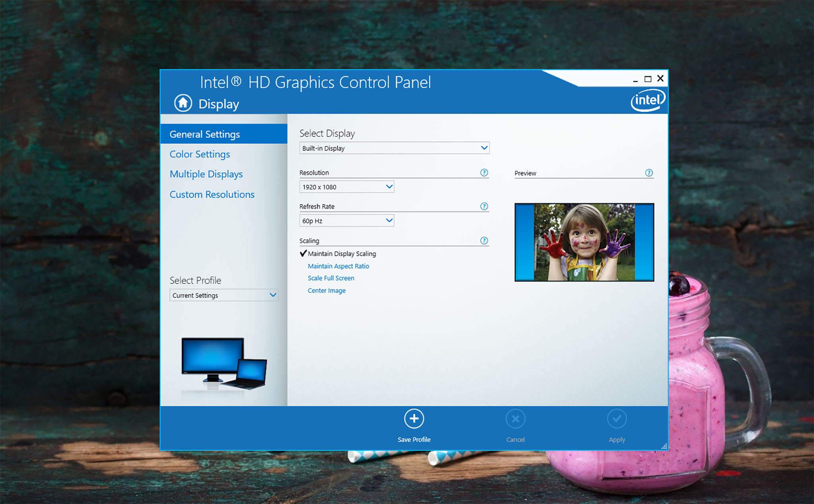
Task: Click the Scaling label
Action: click(309, 241)
